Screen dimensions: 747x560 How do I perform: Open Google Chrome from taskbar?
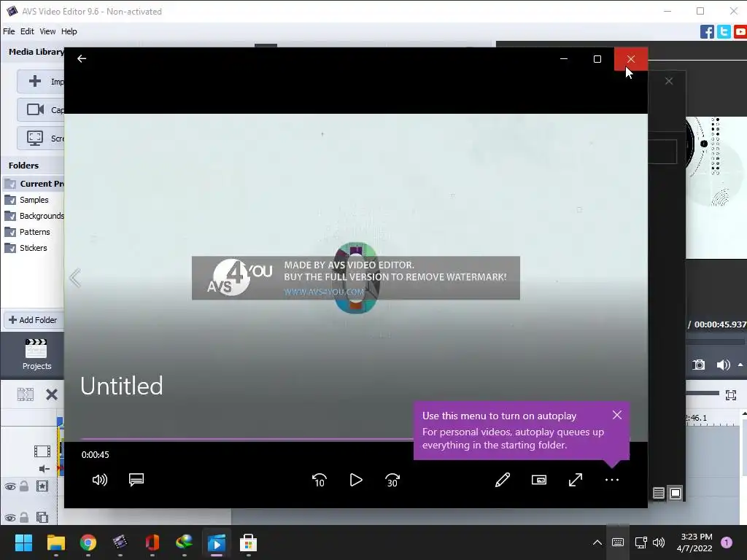(x=88, y=542)
